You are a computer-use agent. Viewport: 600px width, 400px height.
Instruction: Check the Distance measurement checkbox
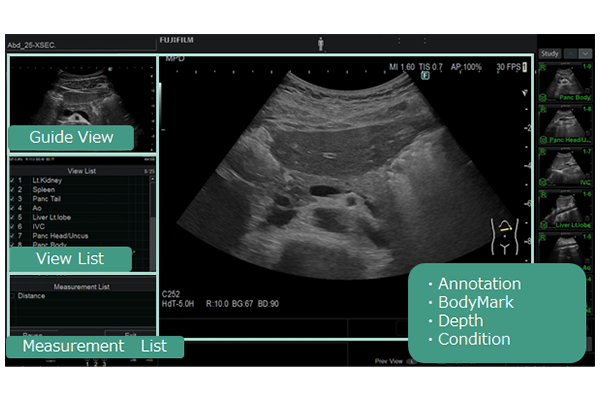coord(13,296)
